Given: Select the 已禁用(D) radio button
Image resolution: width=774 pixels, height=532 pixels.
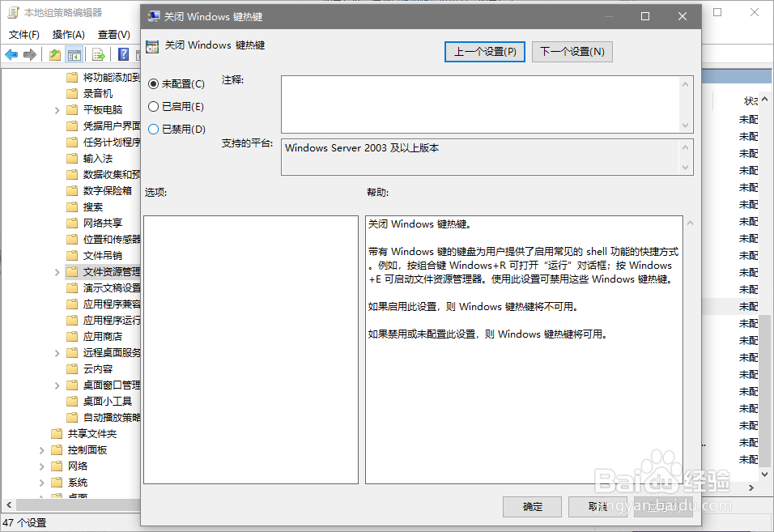Looking at the screenshot, I should (x=154, y=130).
